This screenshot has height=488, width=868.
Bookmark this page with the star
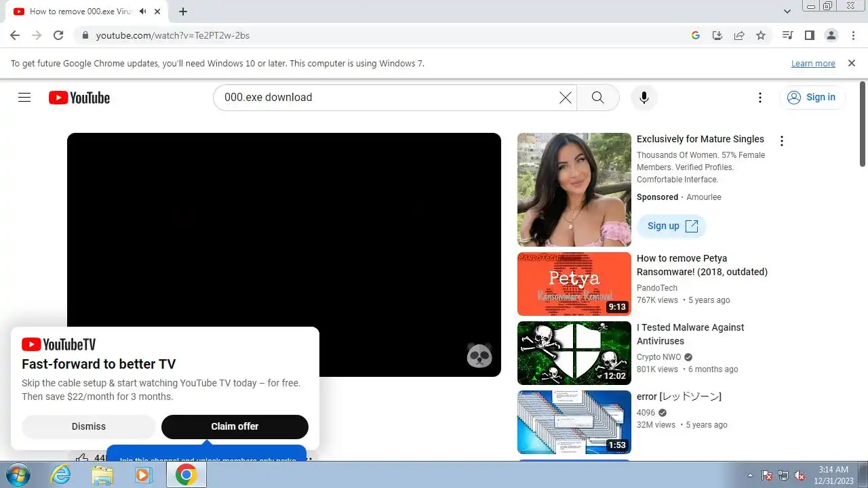click(x=761, y=35)
